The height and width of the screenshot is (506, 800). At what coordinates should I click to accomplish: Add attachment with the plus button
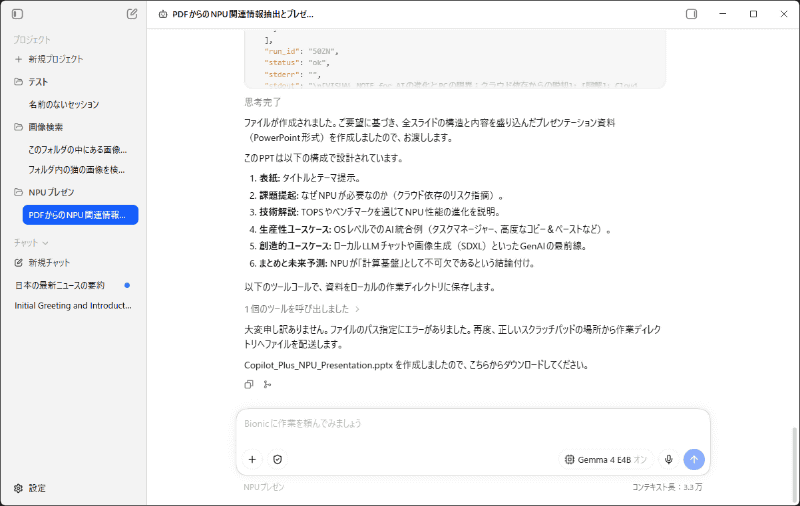click(x=252, y=460)
